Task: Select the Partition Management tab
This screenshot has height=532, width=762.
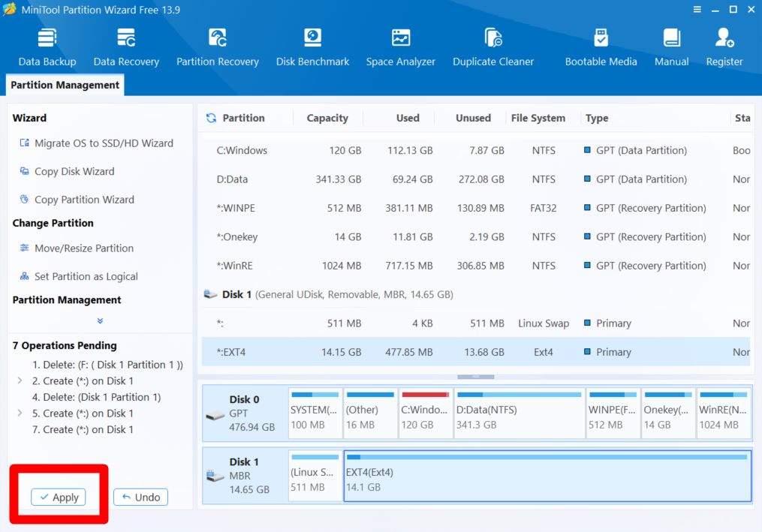Action: 65,85
